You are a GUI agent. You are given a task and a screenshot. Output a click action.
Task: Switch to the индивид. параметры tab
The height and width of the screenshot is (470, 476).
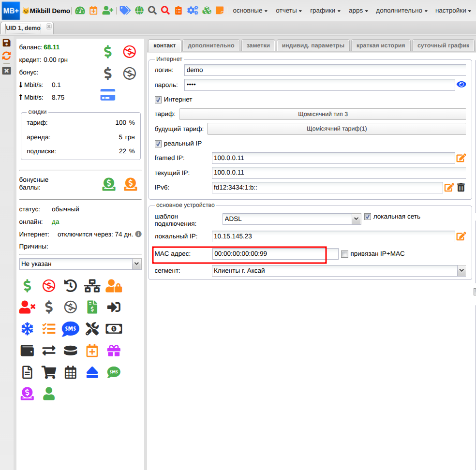313,45
